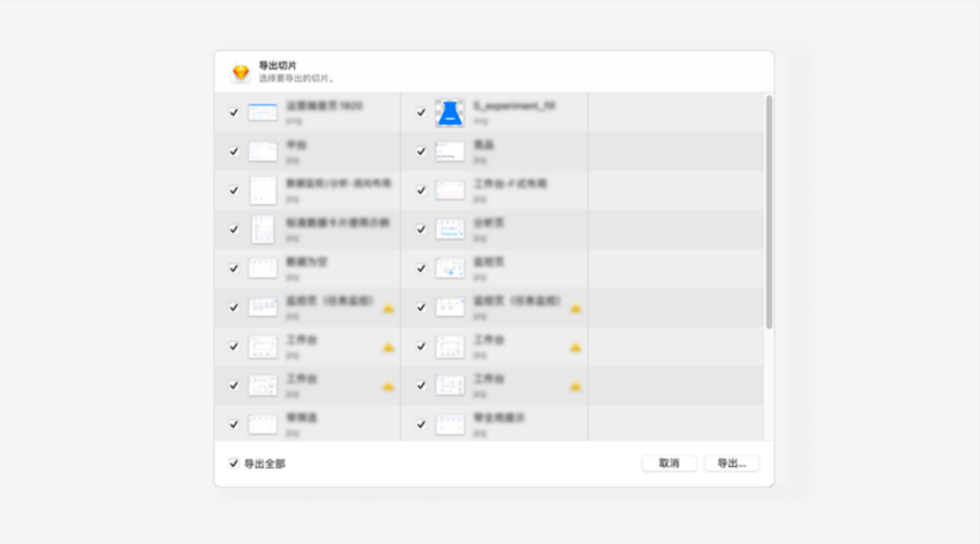Click the 标准数据卡片使用示例 slice name
The height and width of the screenshot is (544, 980).
point(338,223)
